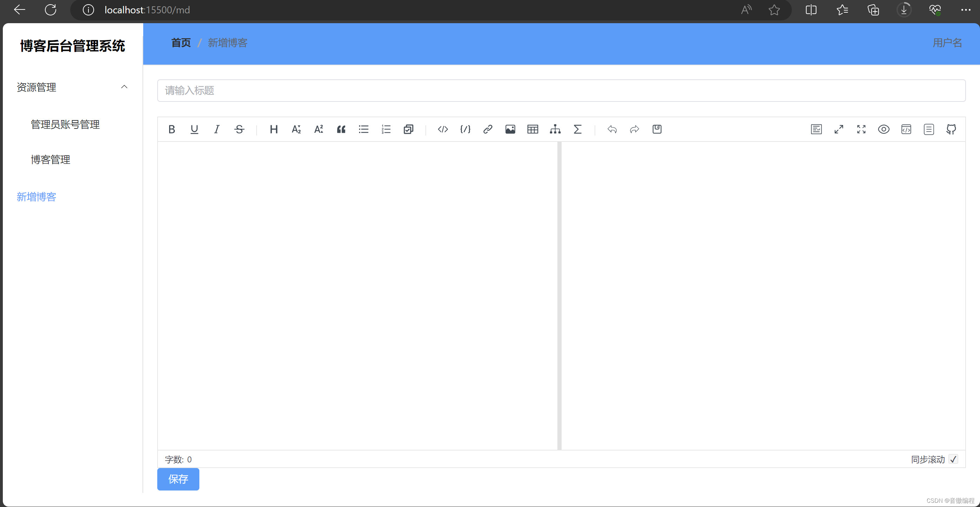Apply strikethrough from the editor toolbar

[x=239, y=130]
